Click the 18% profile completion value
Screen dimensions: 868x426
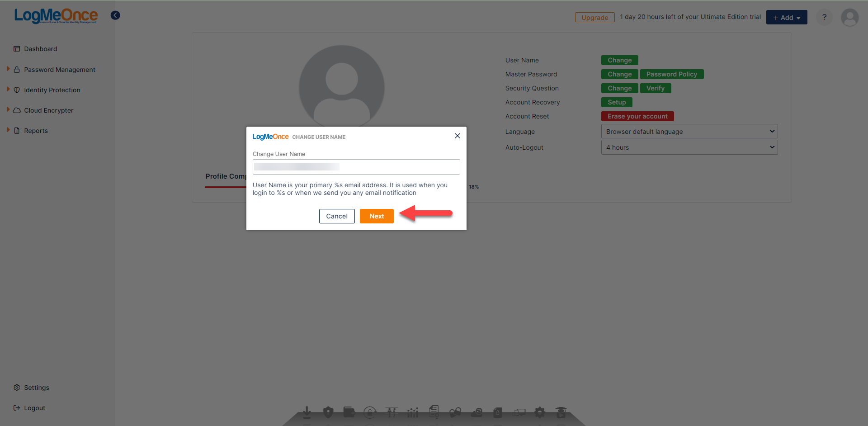[x=474, y=187]
